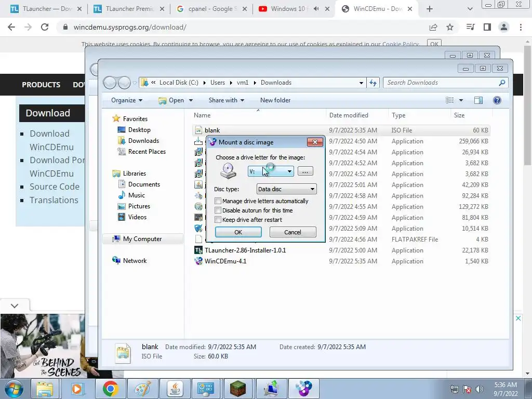Open the Java taskbar icon
This screenshot has width=532, height=399.
pos(175,389)
